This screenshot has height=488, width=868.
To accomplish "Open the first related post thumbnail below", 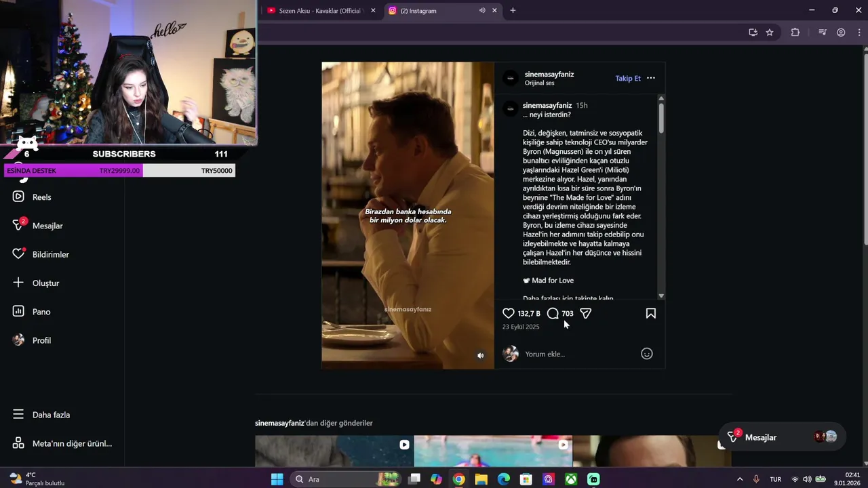I will (334, 451).
